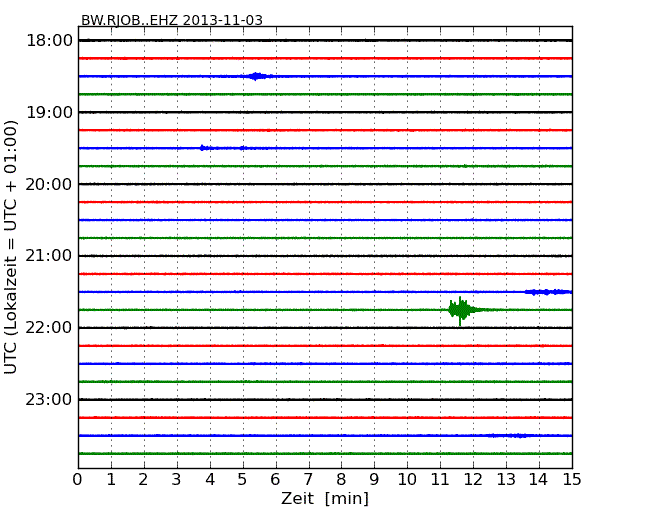
Task: Click the x-axis tick label 14
Action: 538,480
